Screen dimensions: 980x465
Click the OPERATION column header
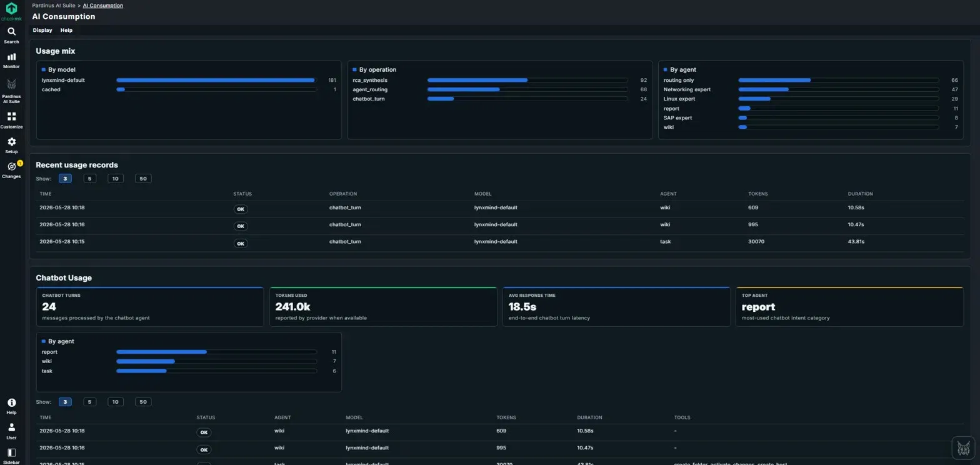pos(343,194)
